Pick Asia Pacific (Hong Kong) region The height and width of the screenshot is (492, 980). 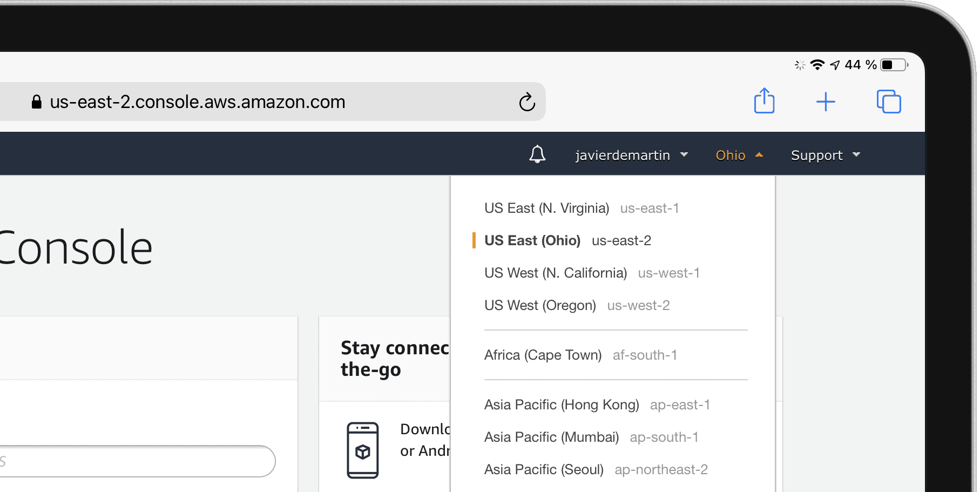[597, 405]
